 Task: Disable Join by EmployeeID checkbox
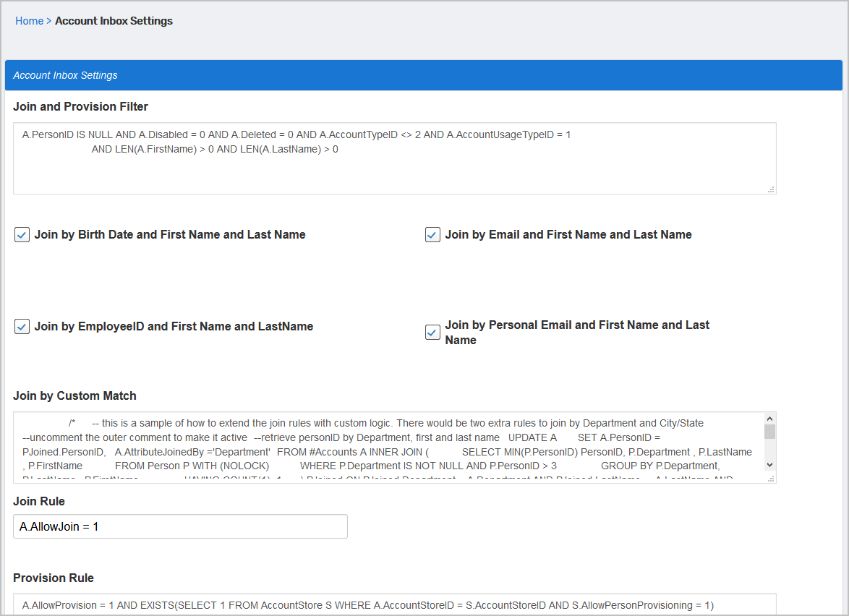click(x=22, y=327)
